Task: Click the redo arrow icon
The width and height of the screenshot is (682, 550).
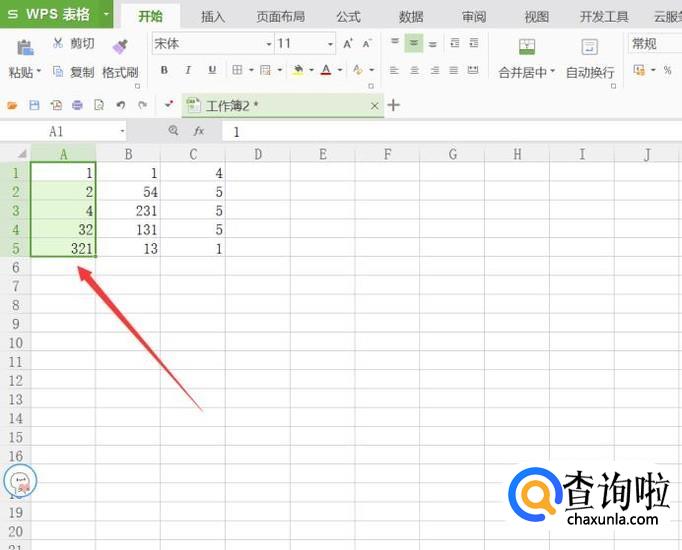Action: [x=142, y=105]
